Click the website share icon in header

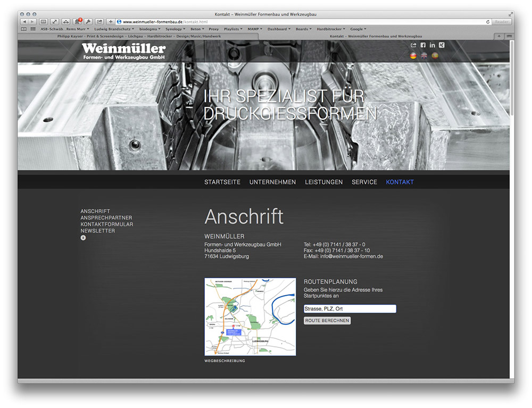coord(413,45)
